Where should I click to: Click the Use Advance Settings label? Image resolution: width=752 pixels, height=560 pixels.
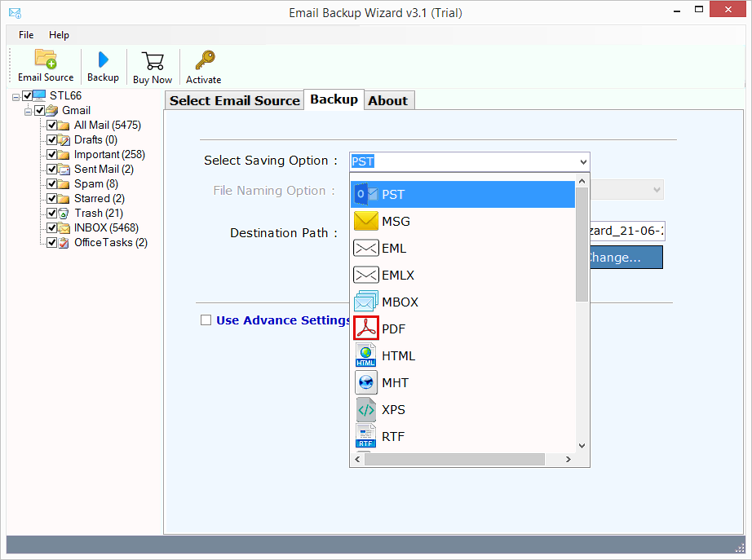tap(283, 320)
